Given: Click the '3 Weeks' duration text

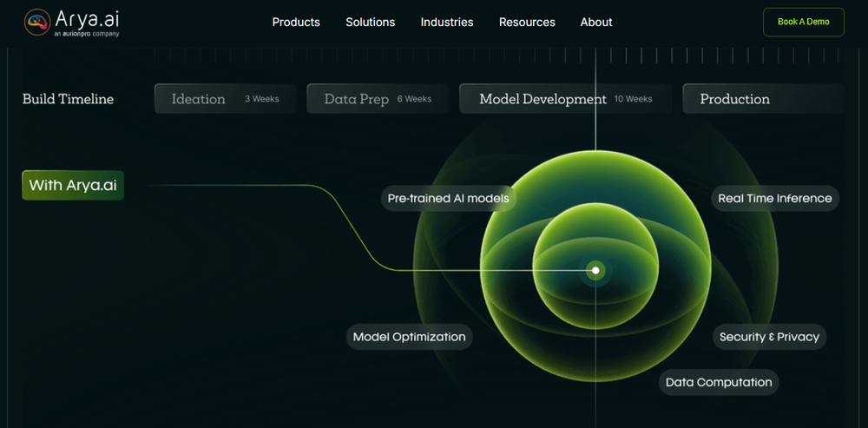Looking at the screenshot, I should click(262, 99).
